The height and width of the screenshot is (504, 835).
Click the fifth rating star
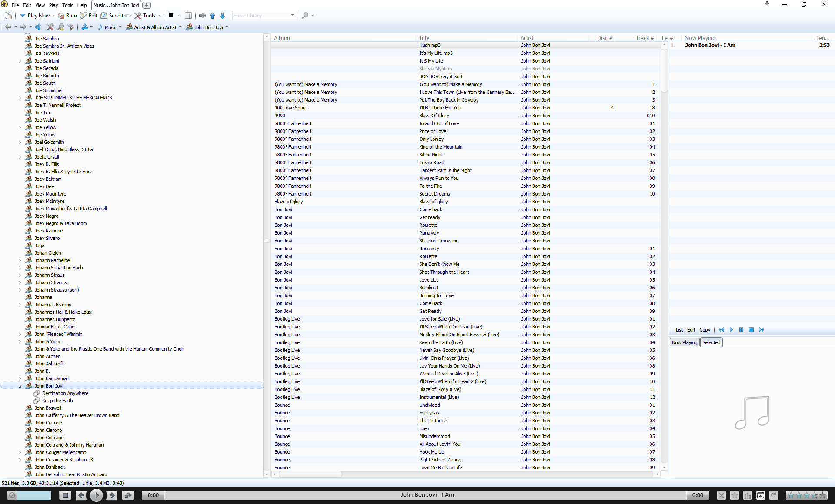tap(822, 495)
